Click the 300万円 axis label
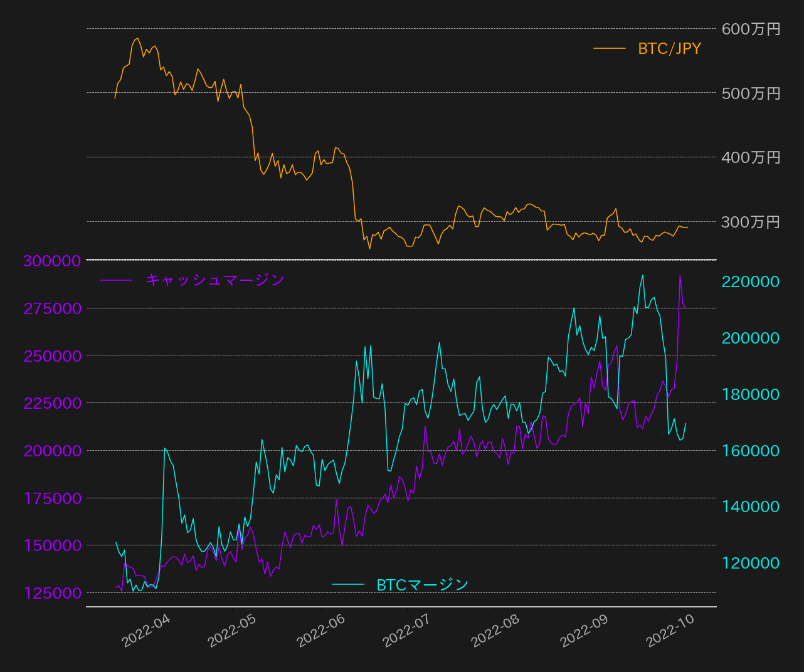Viewport: 804px width, 672px height. [751, 222]
